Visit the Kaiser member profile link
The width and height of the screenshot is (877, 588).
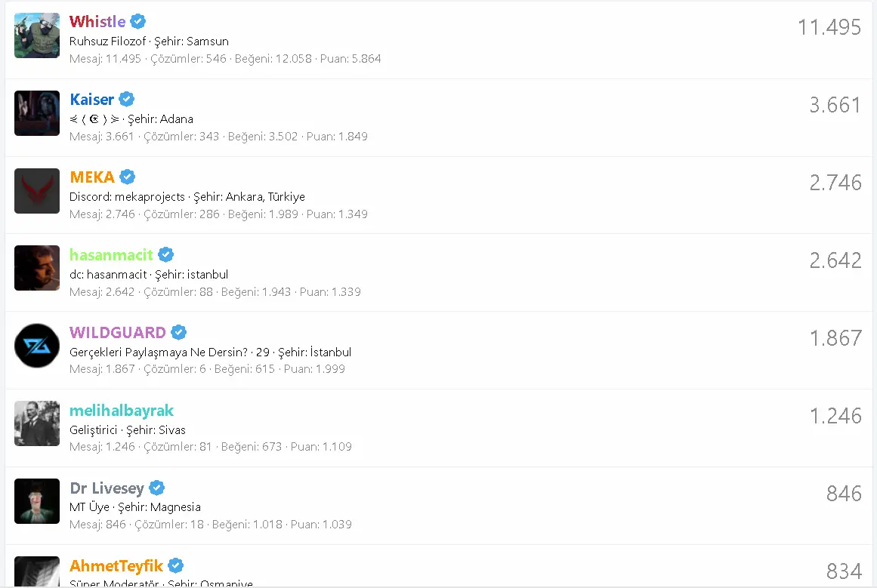(x=92, y=99)
